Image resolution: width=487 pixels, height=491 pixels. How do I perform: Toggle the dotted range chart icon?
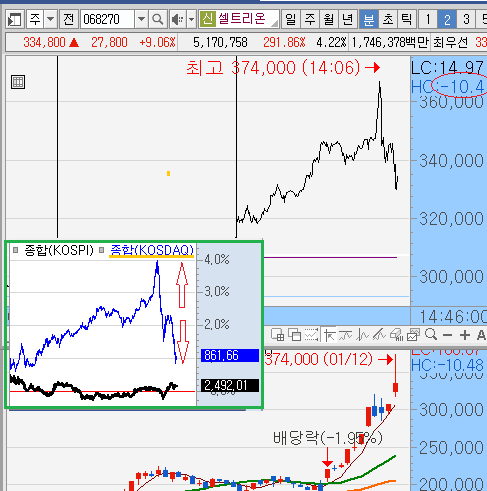[x=312, y=335]
